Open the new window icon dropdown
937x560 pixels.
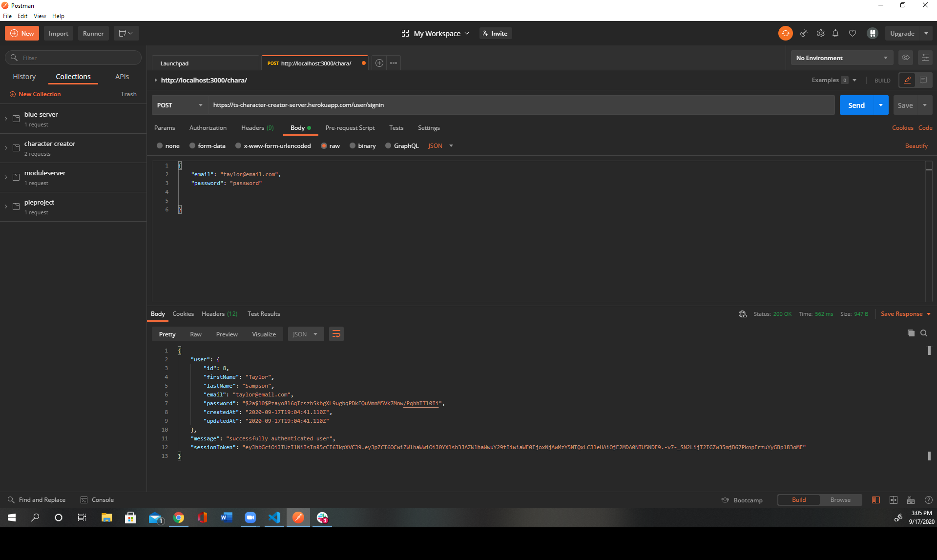126,33
